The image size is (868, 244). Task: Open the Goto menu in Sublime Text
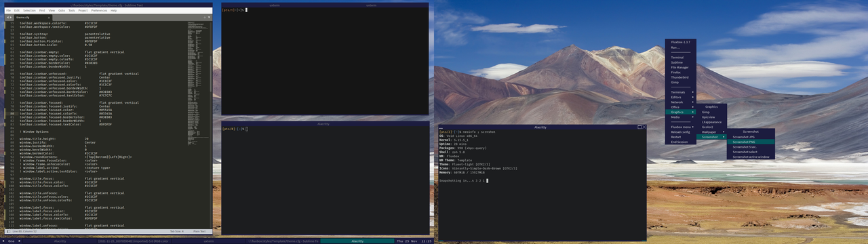[x=62, y=11]
